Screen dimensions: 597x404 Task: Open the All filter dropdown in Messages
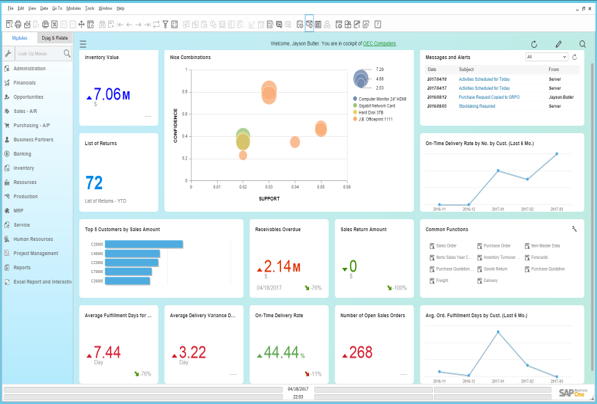(x=546, y=57)
